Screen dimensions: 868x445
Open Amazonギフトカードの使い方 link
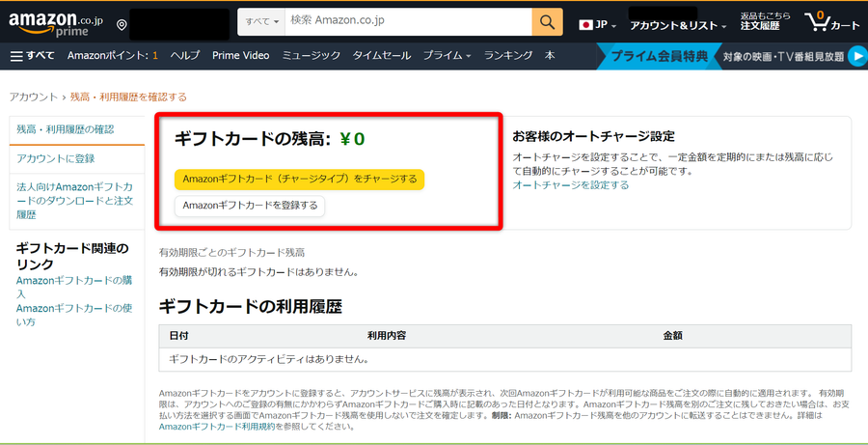coord(74,315)
